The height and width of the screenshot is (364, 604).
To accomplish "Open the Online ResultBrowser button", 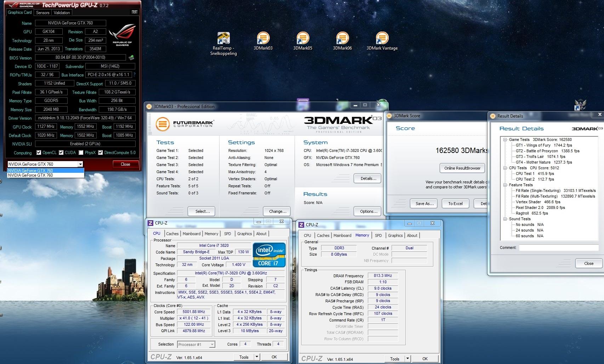I will click(x=462, y=168).
